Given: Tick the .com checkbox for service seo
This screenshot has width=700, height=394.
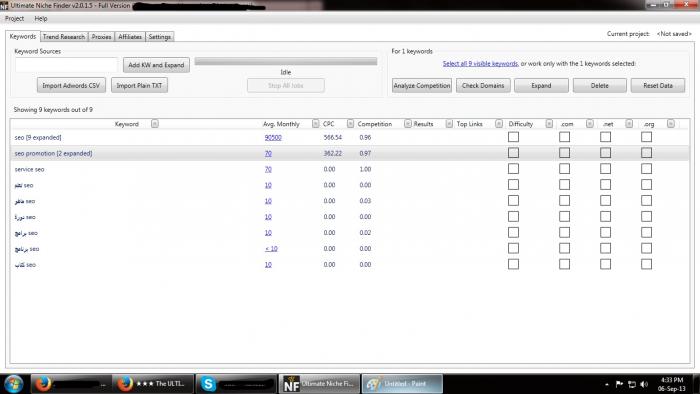Looking at the screenshot, I should tap(564, 169).
